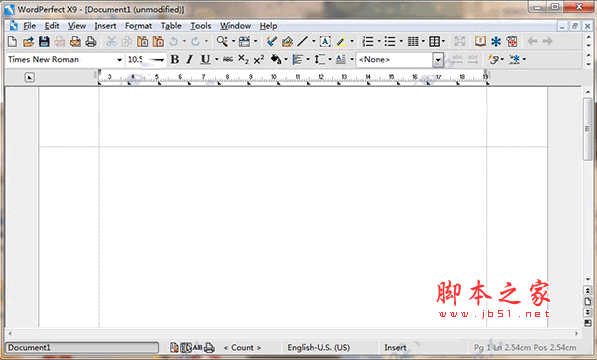
Task: Expand the bullets list dropdown arrow
Action: tap(401, 41)
